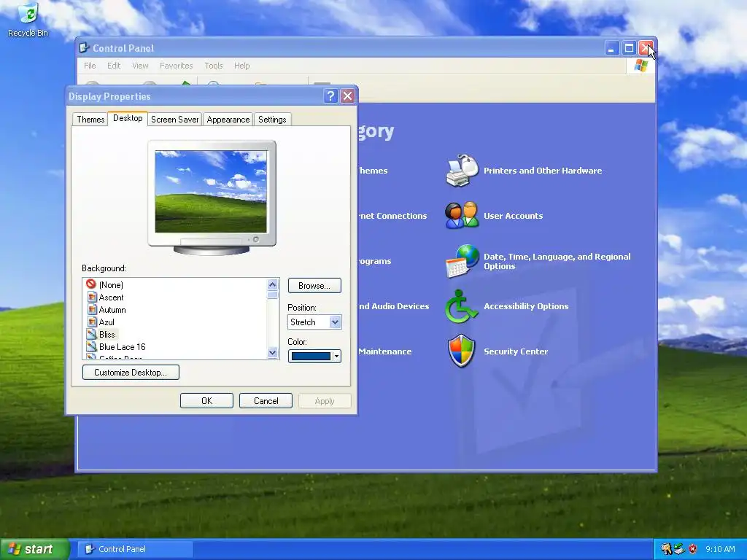This screenshot has width=747, height=560.
Task: Click the Ascent wallpaper file icon
Action: point(92,297)
